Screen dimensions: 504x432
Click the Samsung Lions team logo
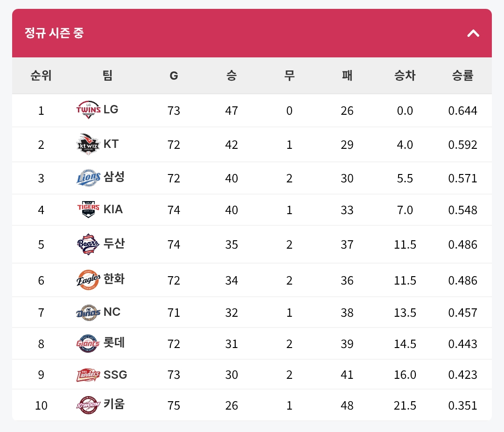[x=88, y=178]
